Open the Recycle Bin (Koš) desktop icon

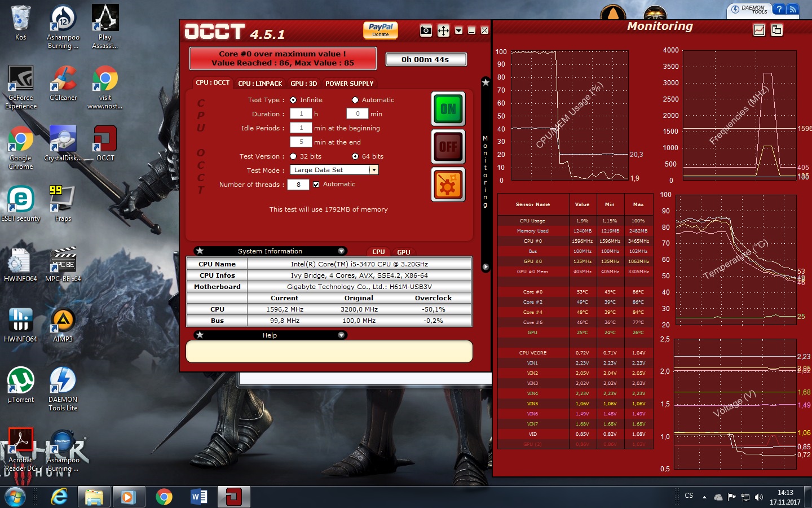coord(21,23)
